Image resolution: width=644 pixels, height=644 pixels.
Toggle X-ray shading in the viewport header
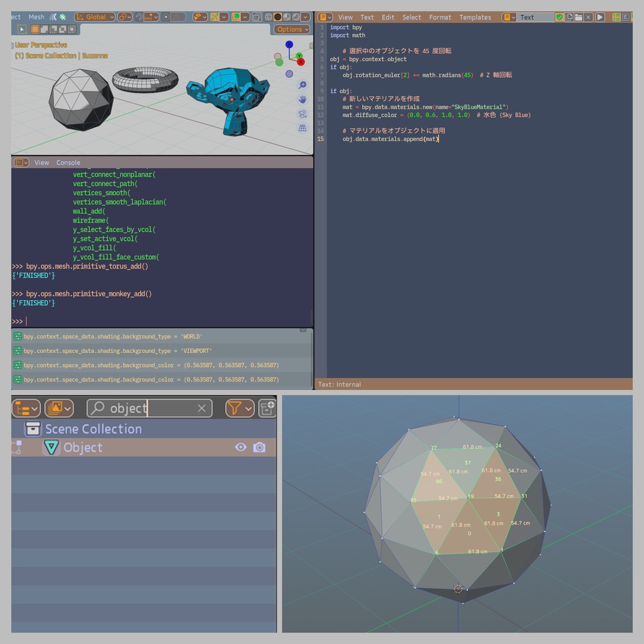tap(257, 17)
